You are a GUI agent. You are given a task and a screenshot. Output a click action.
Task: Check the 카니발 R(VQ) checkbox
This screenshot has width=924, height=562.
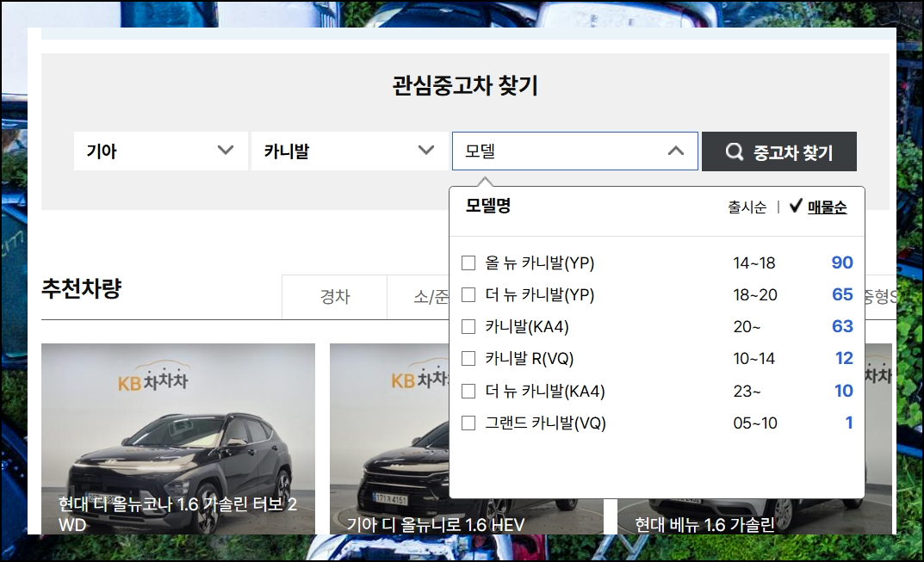[x=468, y=358]
